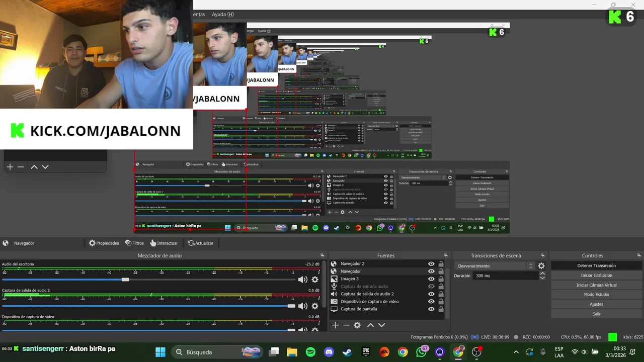Viewport: 644px width, 362px height.
Task: Open Ajustes in Controles panel
Action: coord(596,304)
